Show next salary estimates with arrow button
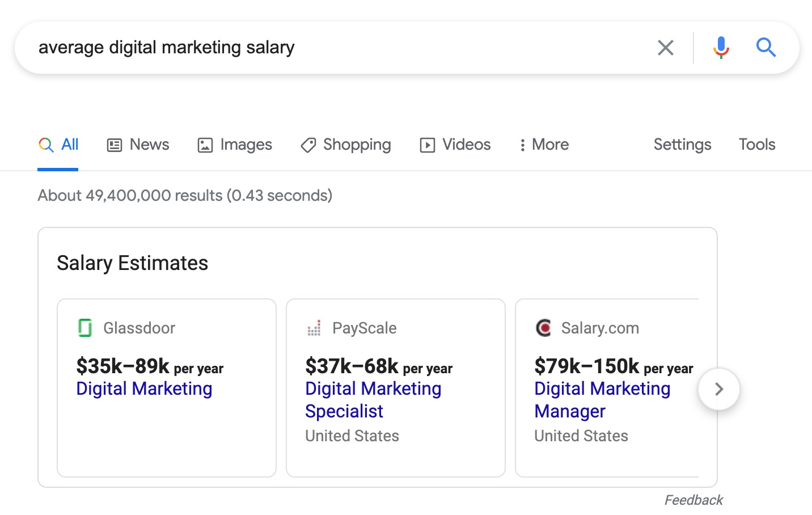812x515 pixels. (x=719, y=389)
